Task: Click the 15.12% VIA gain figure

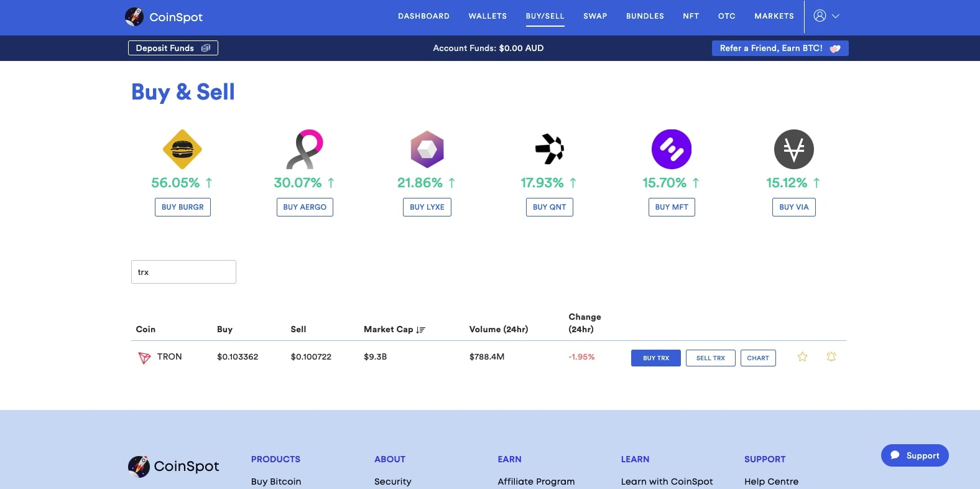Action: point(787,183)
